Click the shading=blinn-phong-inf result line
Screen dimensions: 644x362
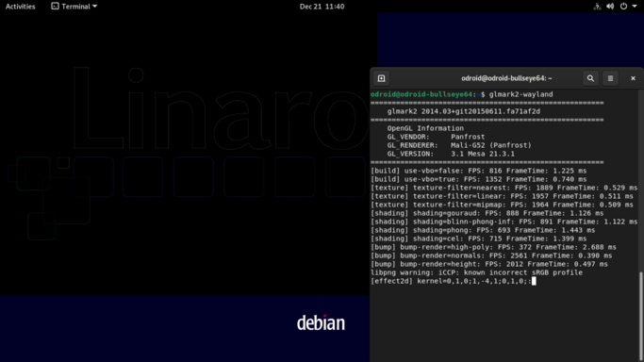click(x=504, y=222)
